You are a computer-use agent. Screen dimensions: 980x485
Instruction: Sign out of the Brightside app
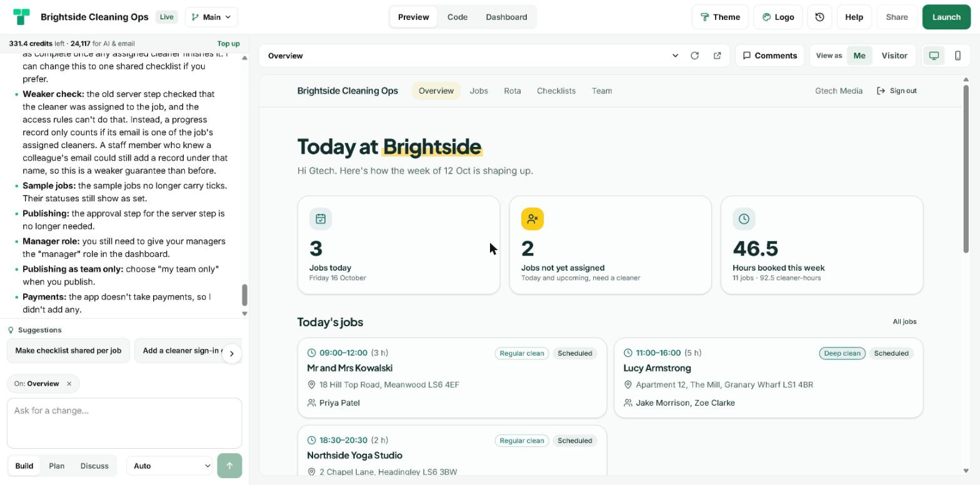click(x=897, y=91)
